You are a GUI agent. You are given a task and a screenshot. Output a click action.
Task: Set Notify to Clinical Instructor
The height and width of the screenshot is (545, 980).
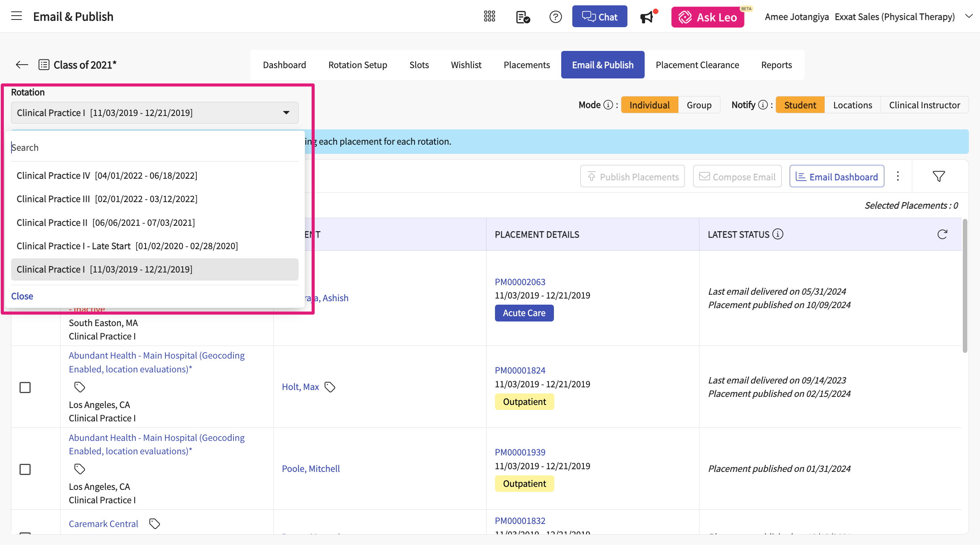click(x=924, y=105)
